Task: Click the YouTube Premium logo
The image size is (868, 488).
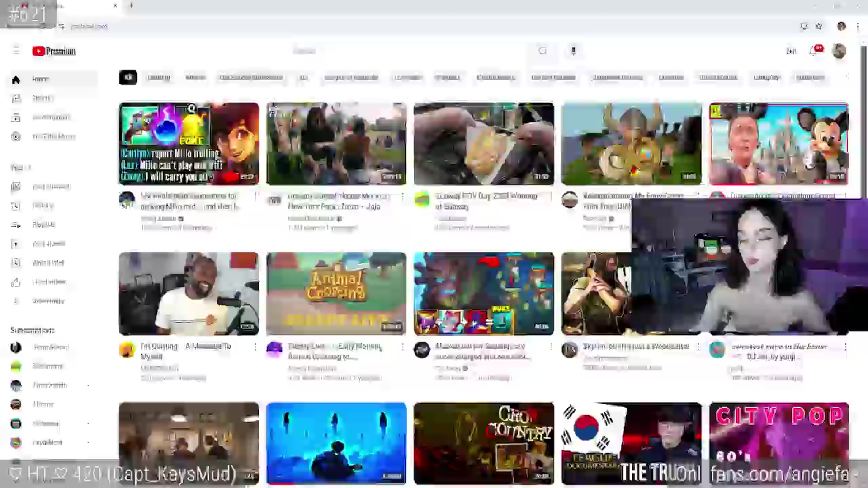Action: [54, 51]
